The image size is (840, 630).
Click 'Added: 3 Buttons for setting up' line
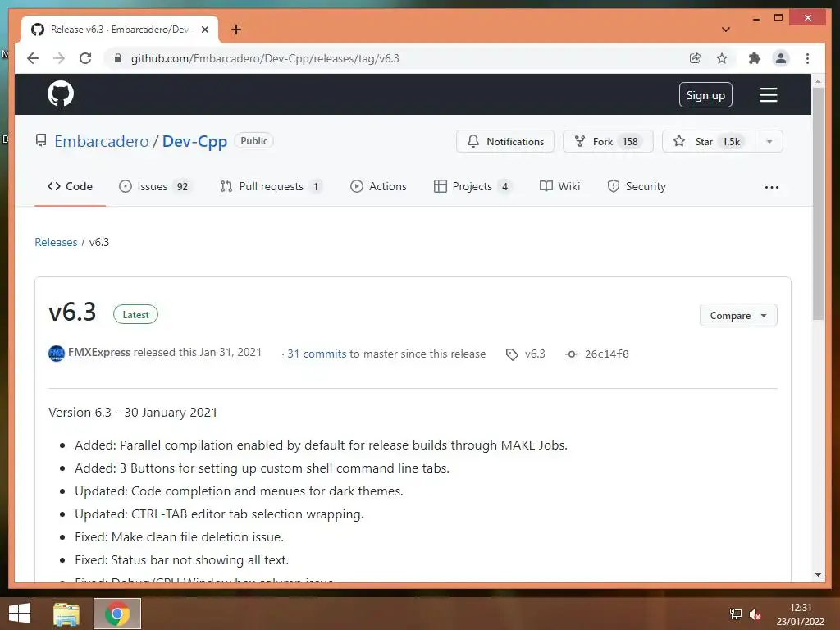[262, 468]
